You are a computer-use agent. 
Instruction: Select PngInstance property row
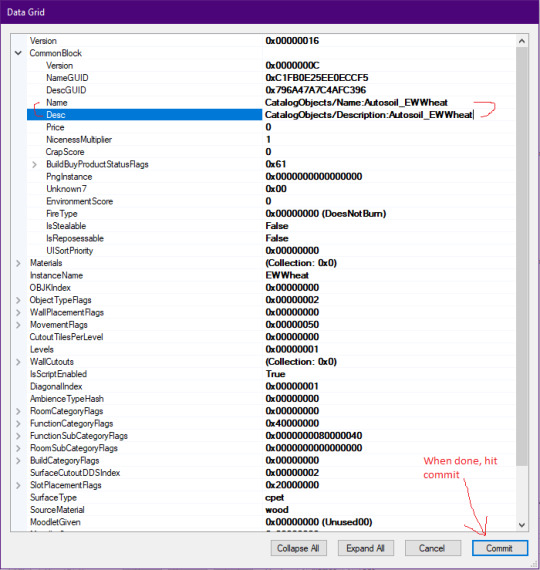[271, 177]
